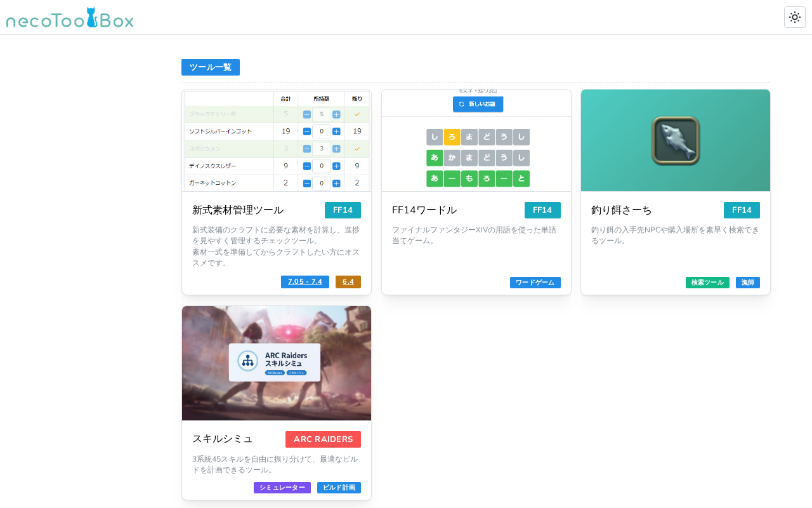Viewport: 812px width, 508px height.
Task: Click the ビルド計画 tag
Action: coord(339,488)
